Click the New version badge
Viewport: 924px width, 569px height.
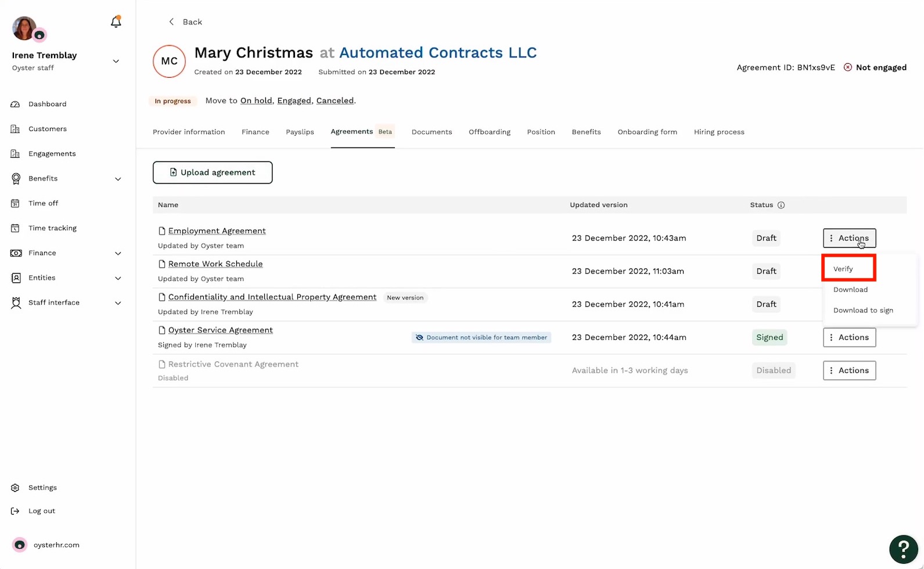click(x=405, y=298)
